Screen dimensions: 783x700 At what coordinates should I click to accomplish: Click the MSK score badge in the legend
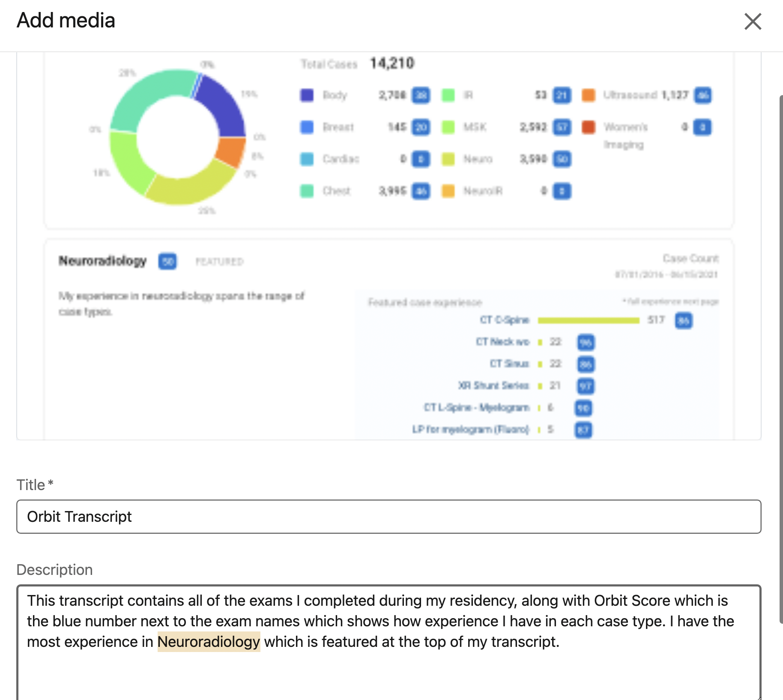tap(563, 127)
